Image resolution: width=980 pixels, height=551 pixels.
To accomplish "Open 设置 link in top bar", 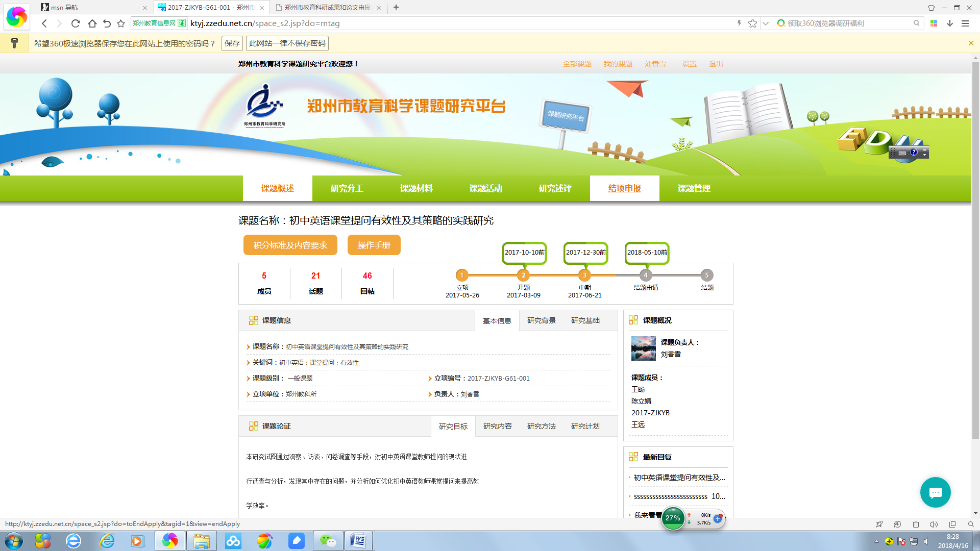I will [689, 64].
